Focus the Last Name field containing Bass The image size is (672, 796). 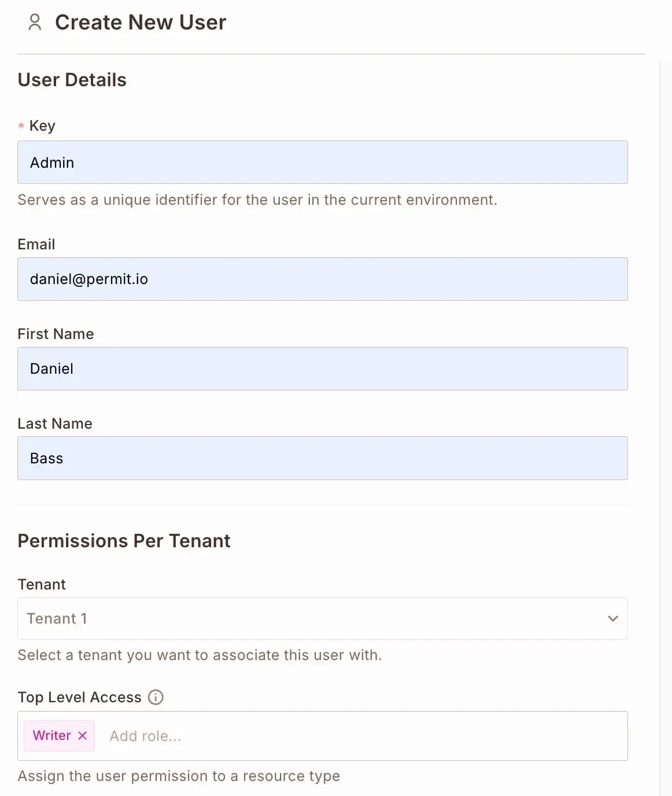pos(322,458)
